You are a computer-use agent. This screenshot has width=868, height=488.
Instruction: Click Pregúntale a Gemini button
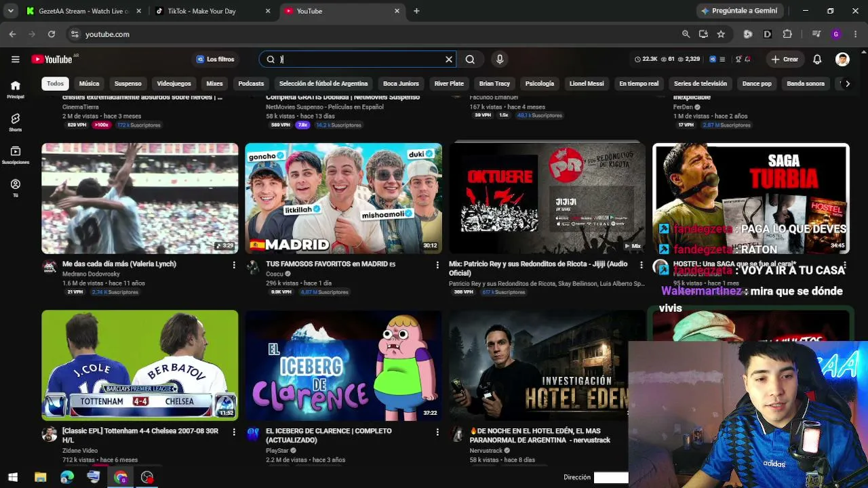(740, 11)
